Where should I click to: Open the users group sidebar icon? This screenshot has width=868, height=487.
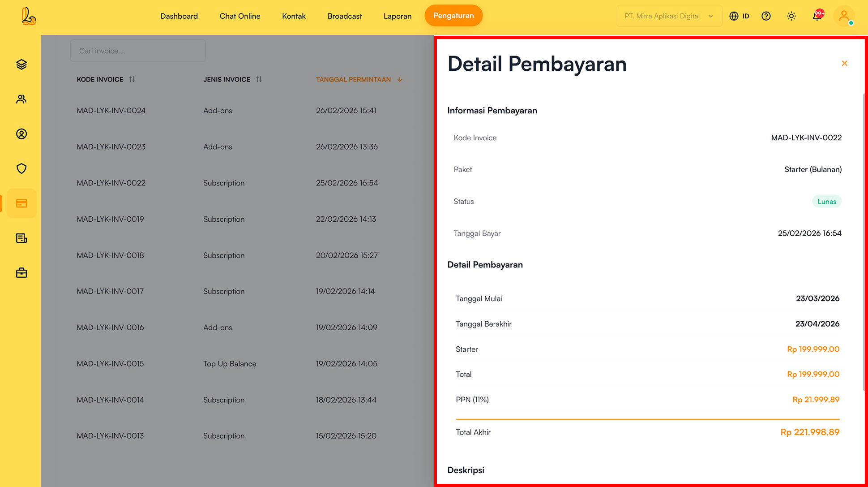coord(21,99)
